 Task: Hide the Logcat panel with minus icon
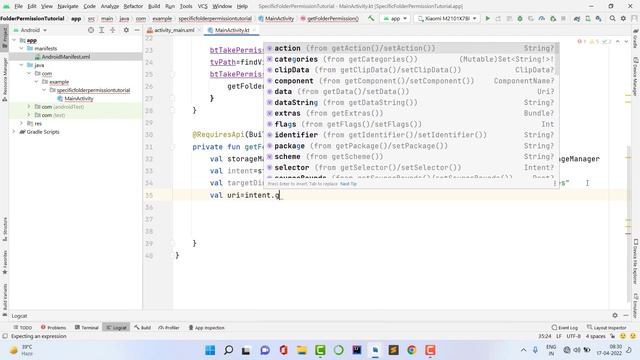[626, 315]
